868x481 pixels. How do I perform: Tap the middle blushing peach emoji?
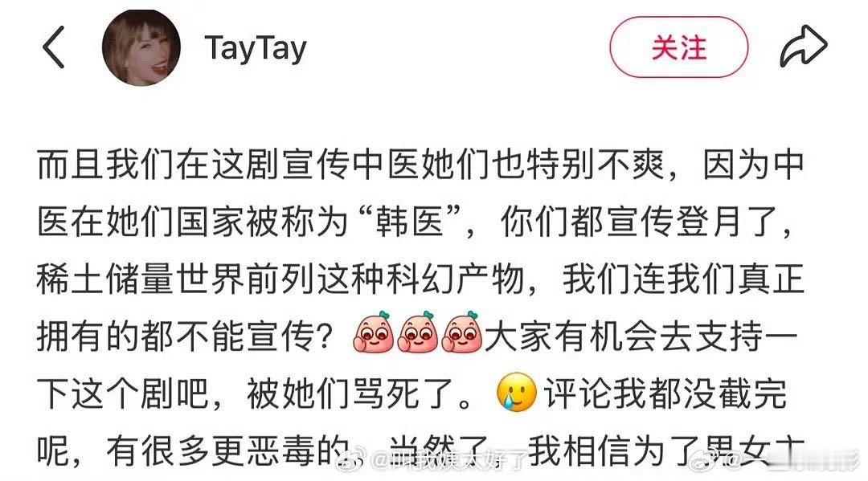pyautogui.click(x=418, y=333)
